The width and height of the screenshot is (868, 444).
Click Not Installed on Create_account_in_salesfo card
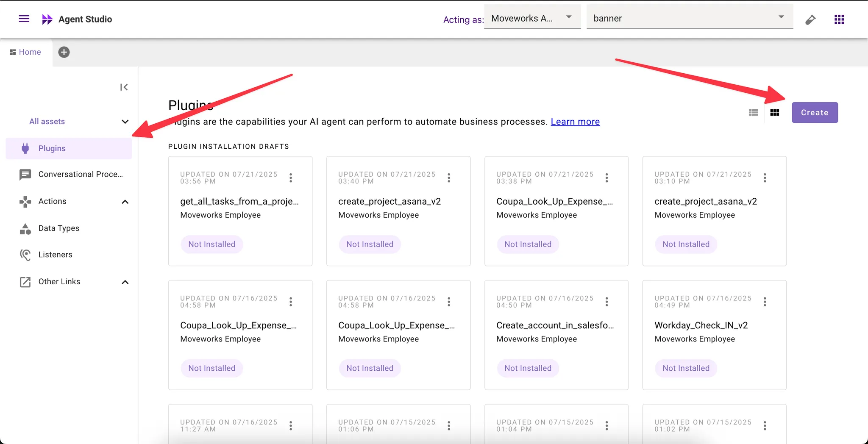[528, 369]
